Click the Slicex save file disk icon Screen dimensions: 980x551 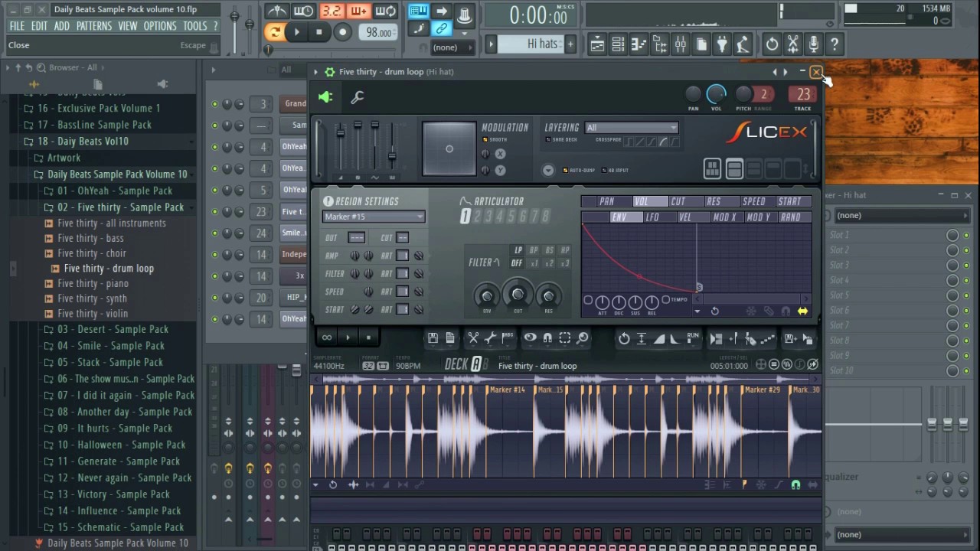(433, 337)
